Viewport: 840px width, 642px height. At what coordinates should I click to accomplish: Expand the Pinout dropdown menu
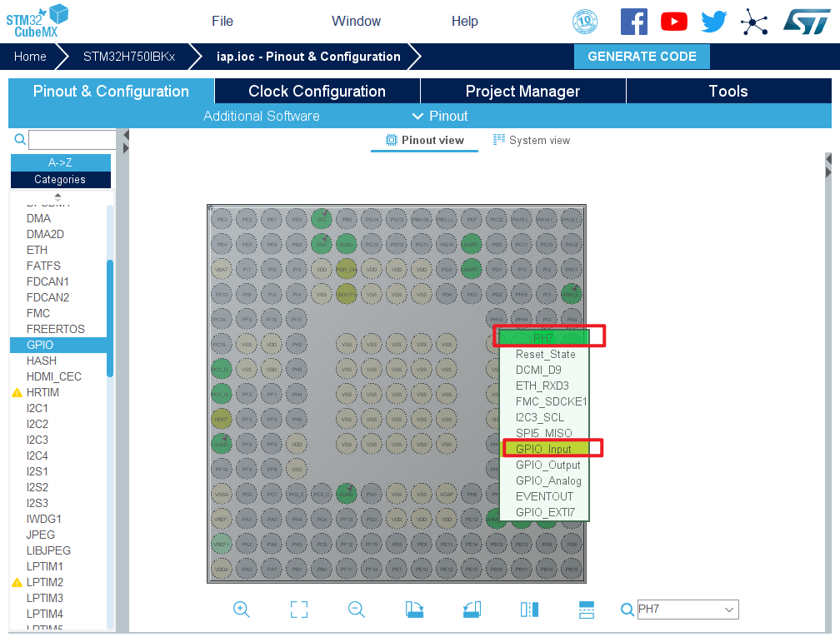(440, 116)
